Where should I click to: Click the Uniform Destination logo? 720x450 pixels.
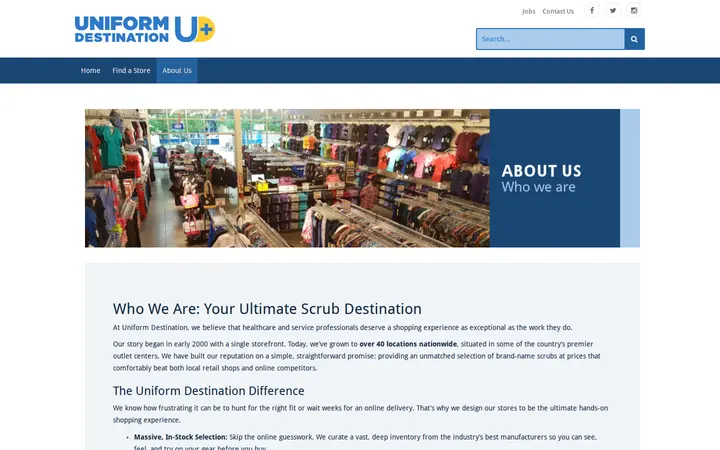145,29
